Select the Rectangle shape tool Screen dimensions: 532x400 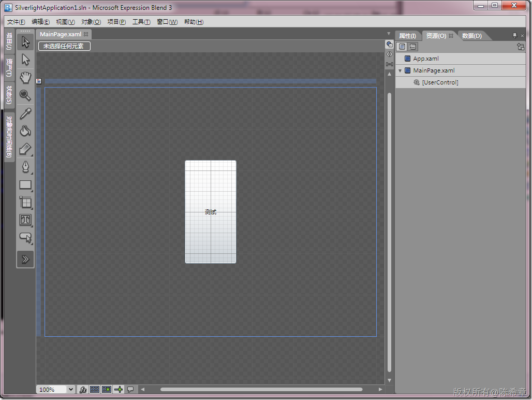(25, 185)
